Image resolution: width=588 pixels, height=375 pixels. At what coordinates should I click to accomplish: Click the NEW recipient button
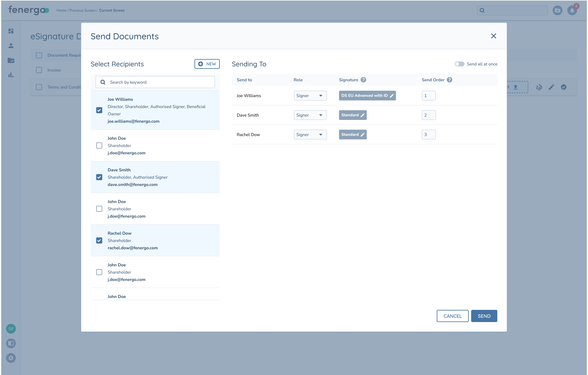[x=207, y=64]
